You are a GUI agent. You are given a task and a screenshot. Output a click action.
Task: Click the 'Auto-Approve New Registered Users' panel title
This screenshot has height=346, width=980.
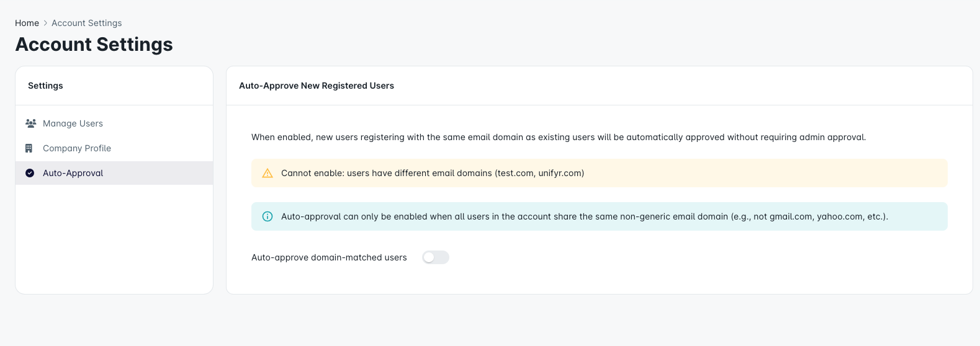point(317,86)
